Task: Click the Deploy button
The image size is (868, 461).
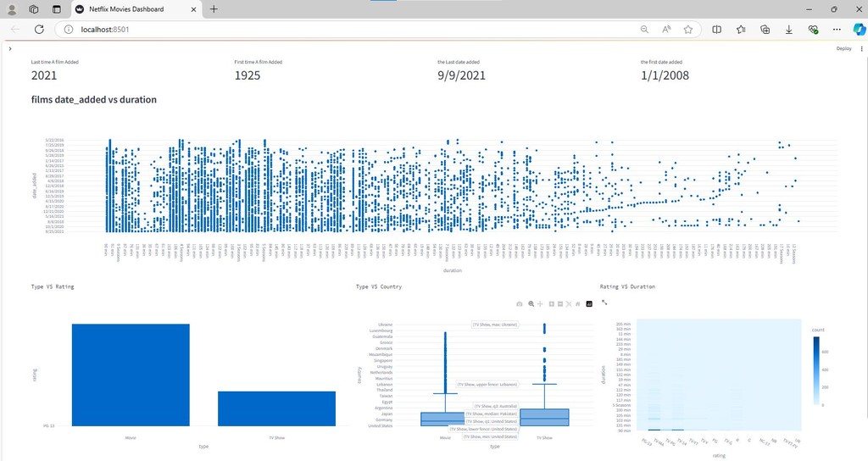Action: pyautogui.click(x=843, y=48)
